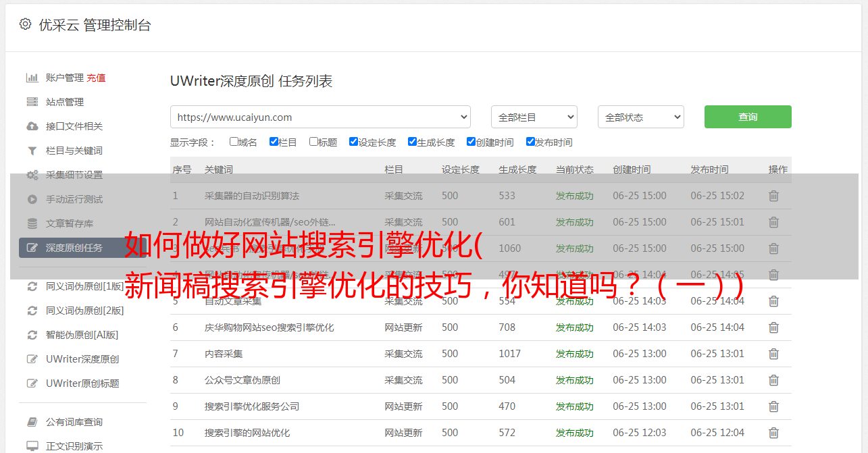Screen dimensions: 868x453
Task: Uncheck the 设定长度 display field checkbox
Action: coord(353,142)
